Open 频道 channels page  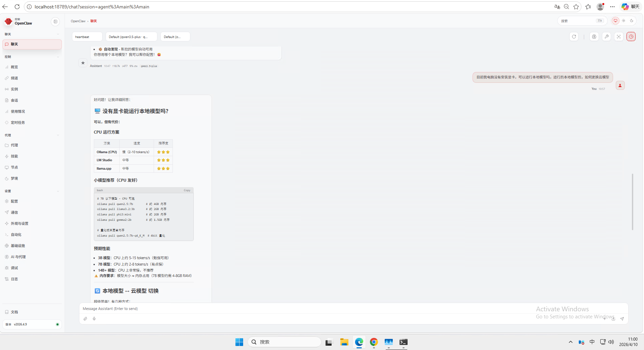[32, 78]
